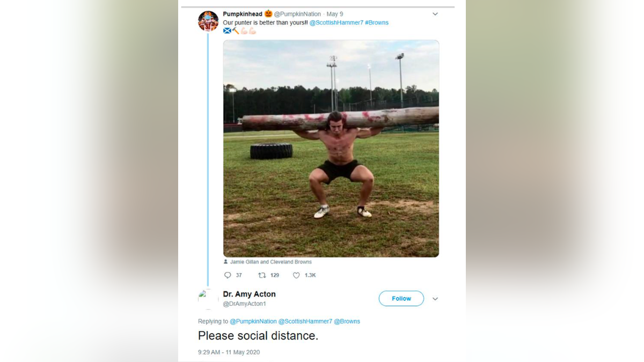
Task: Click Jamie Gillan and Cleveland Browns tag text
Action: (x=271, y=262)
